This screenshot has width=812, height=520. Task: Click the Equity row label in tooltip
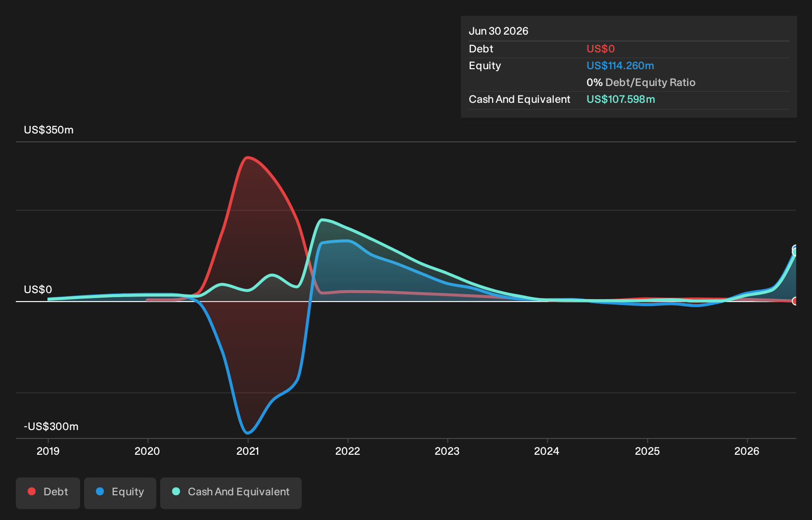tap(485, 66)
